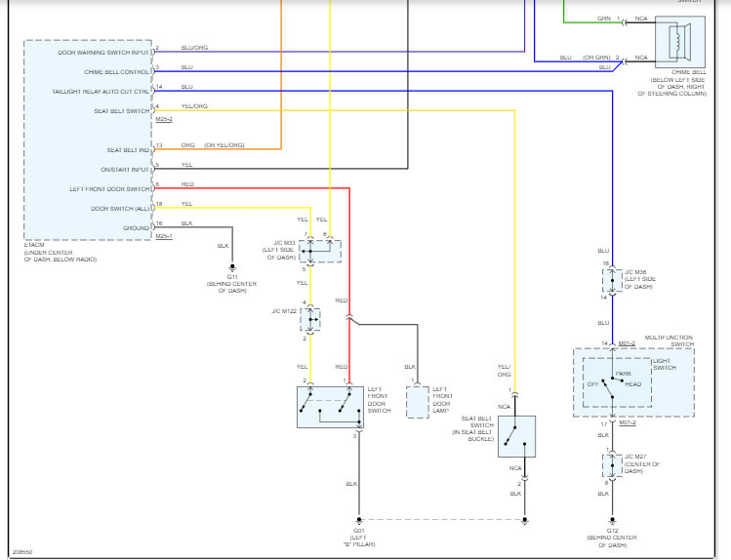Click the PARK position label

[x=624, y=374]
